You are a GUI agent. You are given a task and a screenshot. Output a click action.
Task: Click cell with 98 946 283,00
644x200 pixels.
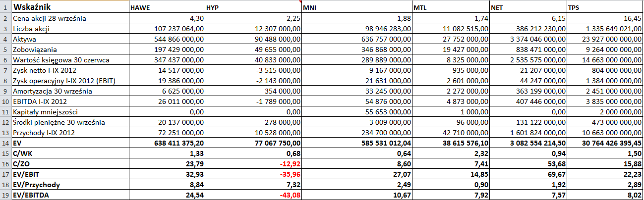point(356,29)
